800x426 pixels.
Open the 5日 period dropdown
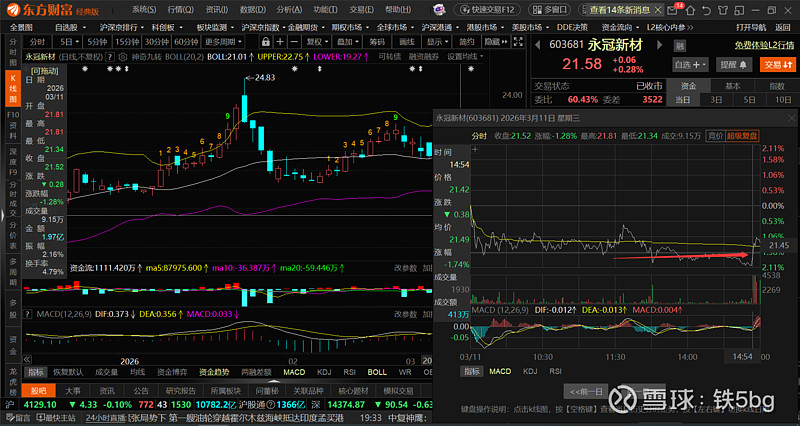pyautogui.click(x=70, y=42)
